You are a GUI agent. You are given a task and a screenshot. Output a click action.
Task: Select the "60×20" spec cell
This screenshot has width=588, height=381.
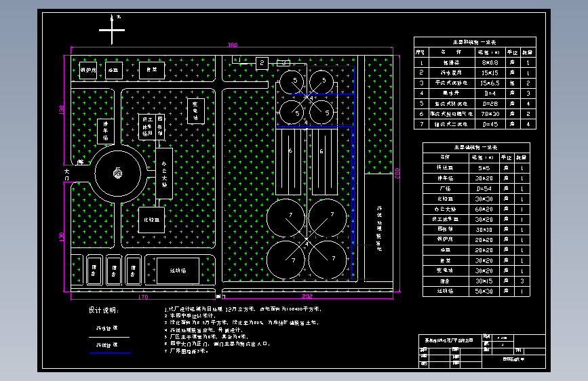point(484,209)
